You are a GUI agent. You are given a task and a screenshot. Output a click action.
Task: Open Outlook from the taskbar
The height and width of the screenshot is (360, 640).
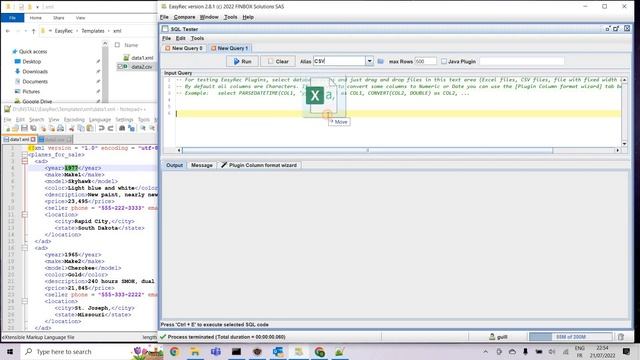coord(278,351)
